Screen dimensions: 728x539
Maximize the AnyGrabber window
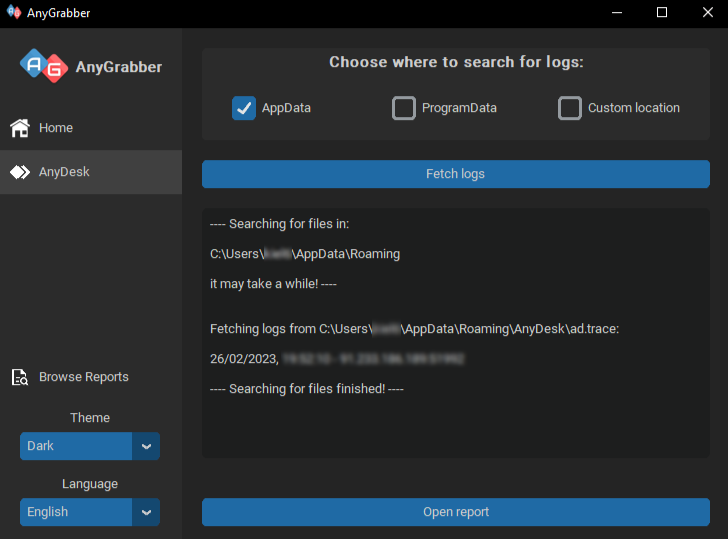(662, 13)
